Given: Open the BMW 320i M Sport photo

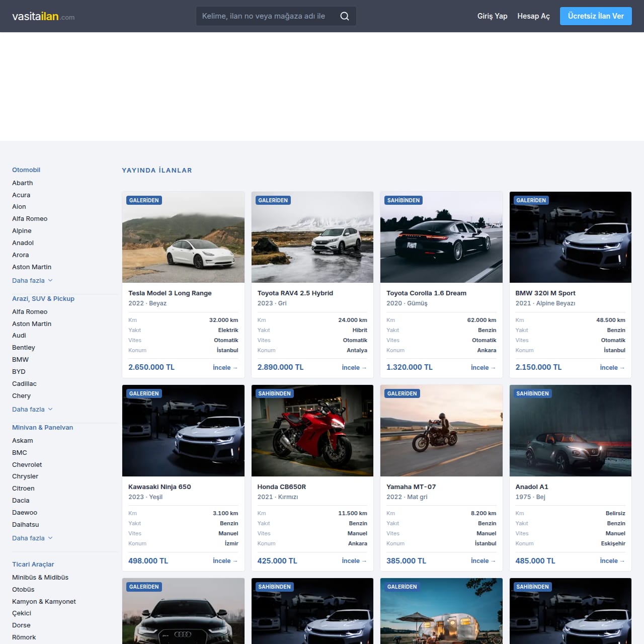Looking at the screenshot, I should point(571,237).
